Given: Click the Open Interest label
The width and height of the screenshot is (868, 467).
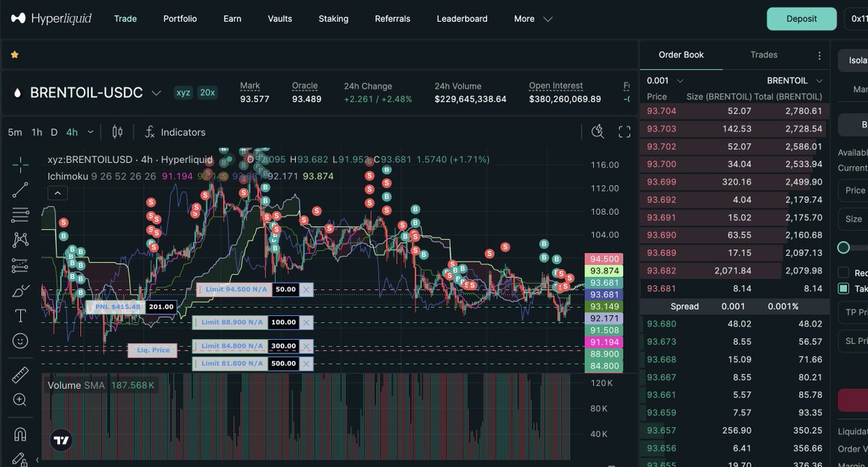Looking at the screenshot, I should (x=556, y=86).
